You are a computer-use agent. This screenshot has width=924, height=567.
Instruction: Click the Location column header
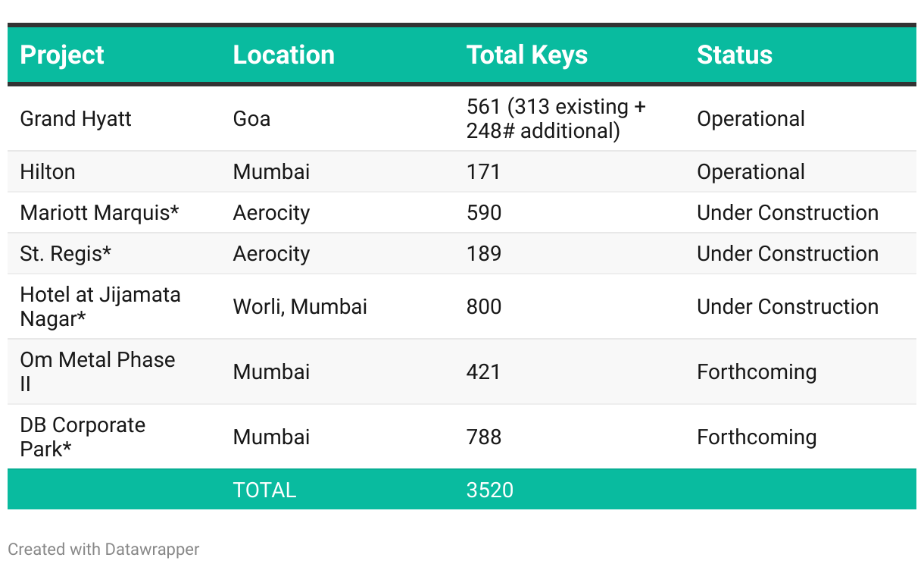click(x=283, y=55)
